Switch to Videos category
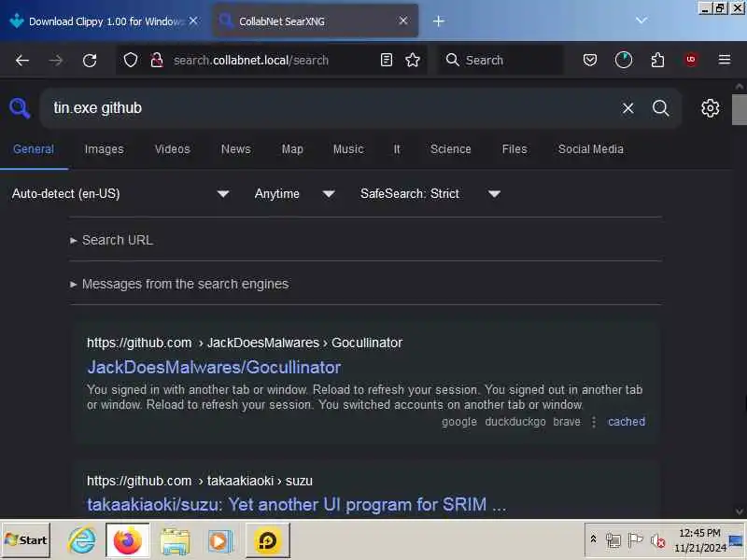 click(x=172, y=149)
